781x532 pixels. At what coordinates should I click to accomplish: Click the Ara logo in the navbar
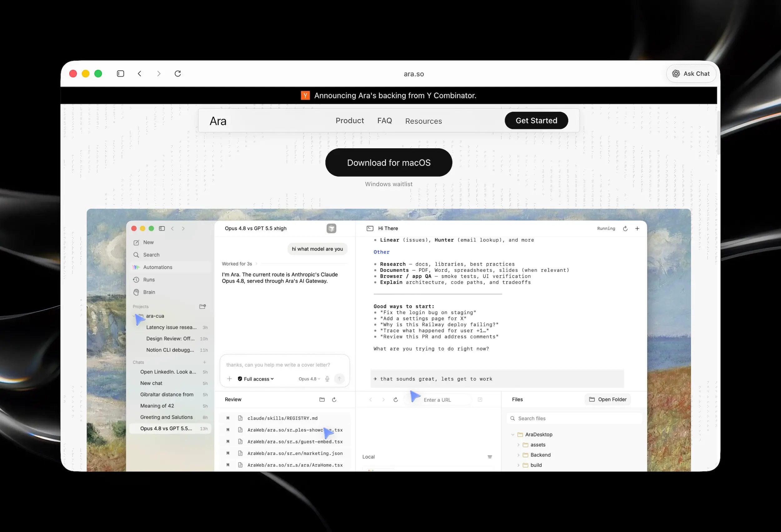click(x=218, y=121)
